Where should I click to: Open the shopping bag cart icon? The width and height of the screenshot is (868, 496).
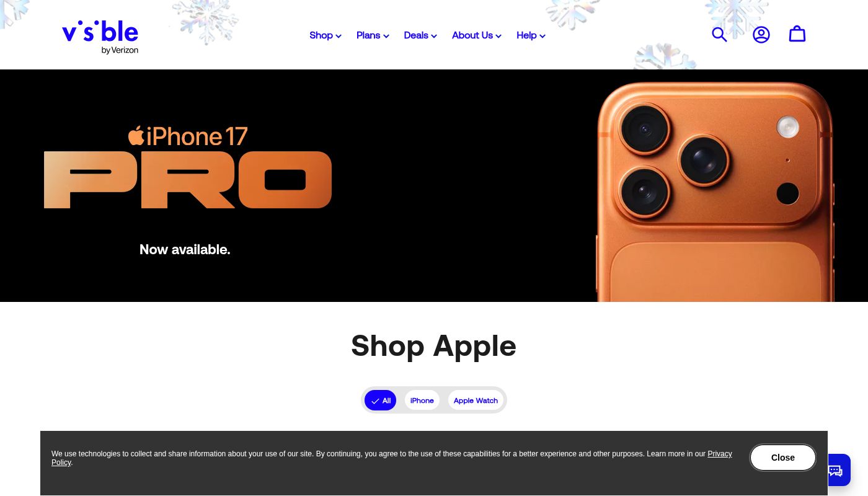[x=797, y=34]
